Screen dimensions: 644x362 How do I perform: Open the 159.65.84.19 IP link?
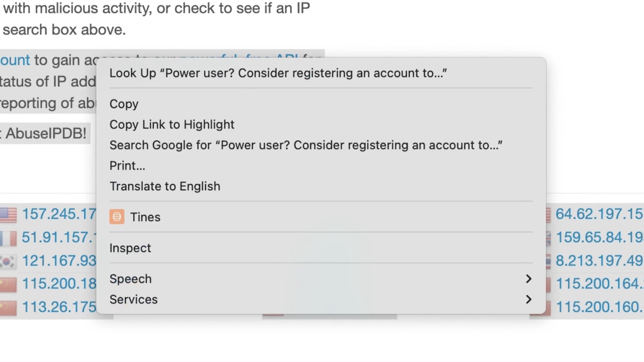(599, 238)
